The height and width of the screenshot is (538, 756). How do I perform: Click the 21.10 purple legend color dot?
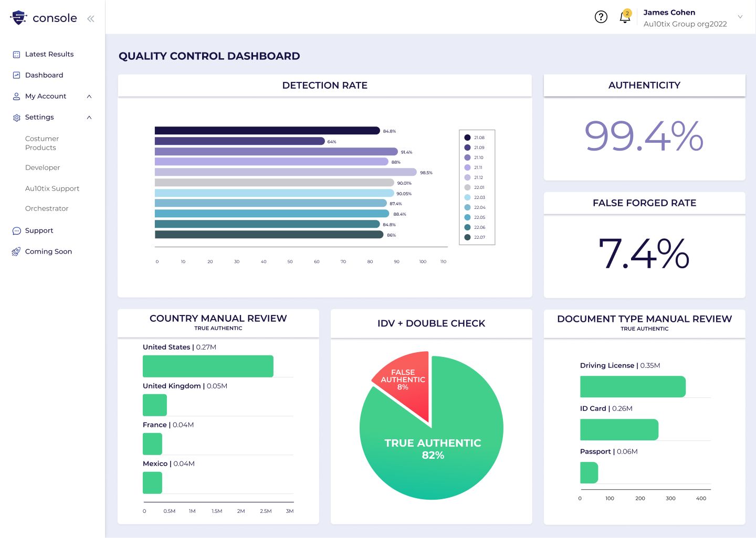tap(467, 157)
